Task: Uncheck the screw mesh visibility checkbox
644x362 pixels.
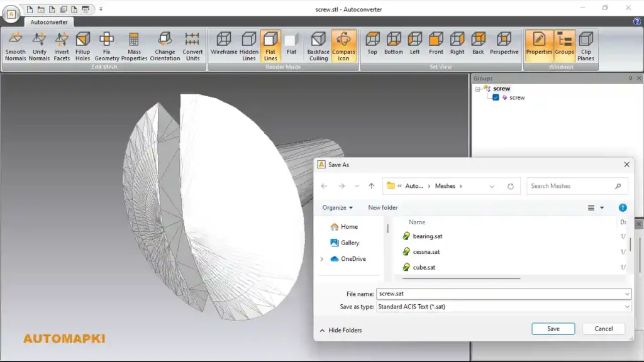Action: 496,97
